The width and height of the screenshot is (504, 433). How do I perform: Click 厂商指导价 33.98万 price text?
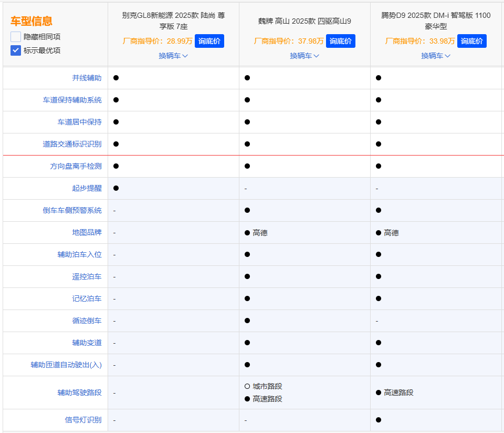[420, 41]
